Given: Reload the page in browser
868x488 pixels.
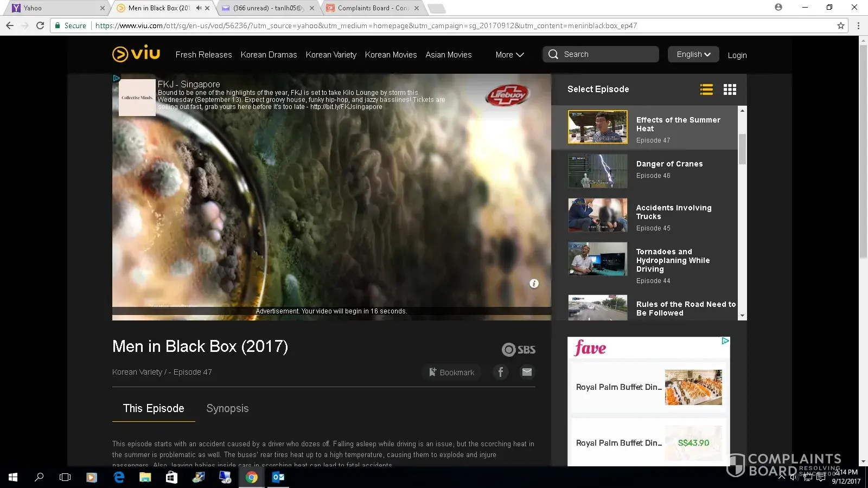Looking at the screenshot, I should pyautogui.click(x=40, y=25).
